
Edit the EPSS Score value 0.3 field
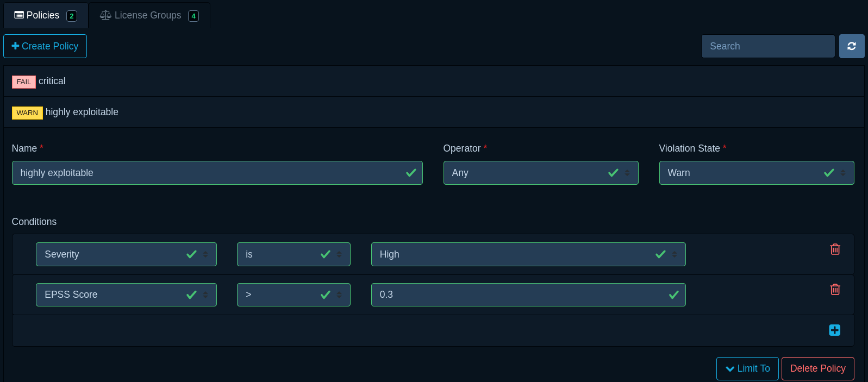(528, 295)
